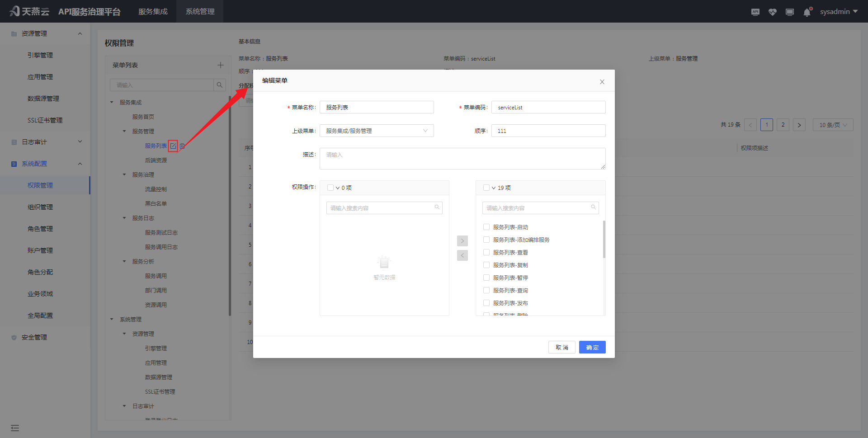This screenshot has width=868, height=438.
Task: Open the 10 条/页 page size dropdown
Action: [x=833, y=125]
